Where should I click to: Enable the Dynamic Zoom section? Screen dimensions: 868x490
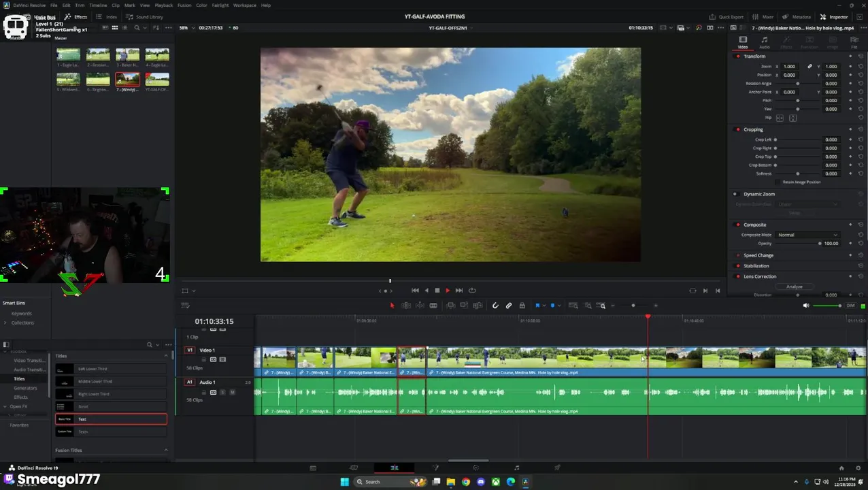(x=735, y=194)
